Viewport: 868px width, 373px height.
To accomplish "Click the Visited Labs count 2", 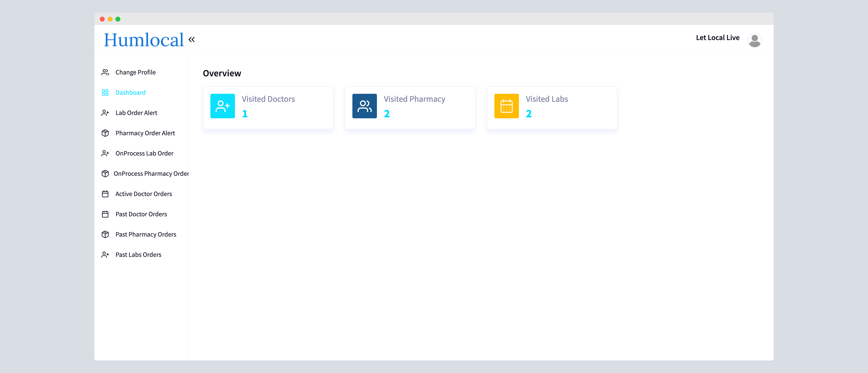I will click(529, 114).
